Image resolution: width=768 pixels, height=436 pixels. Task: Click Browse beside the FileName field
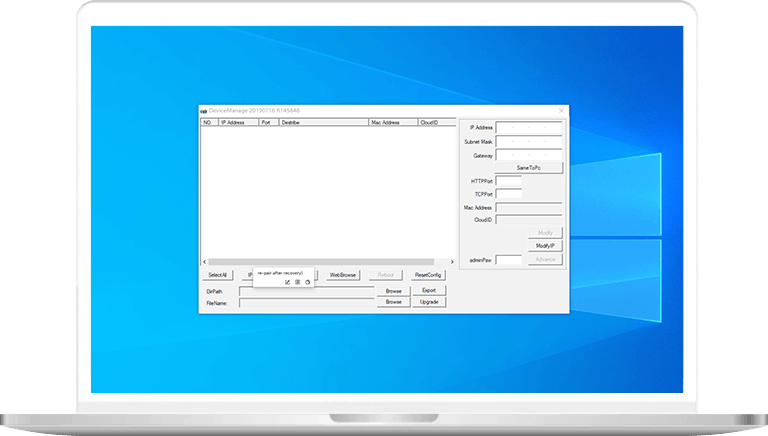(393, 302)
